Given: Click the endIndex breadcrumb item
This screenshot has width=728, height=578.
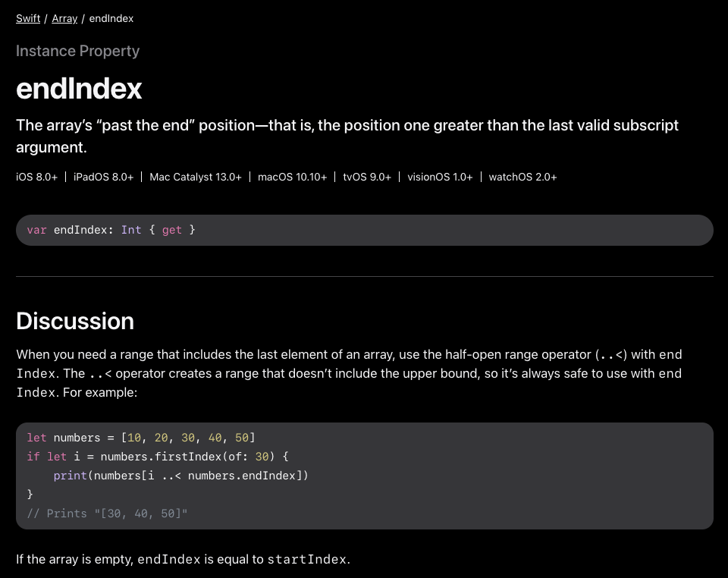Looking at the screenshot, I should pos(111,18).
